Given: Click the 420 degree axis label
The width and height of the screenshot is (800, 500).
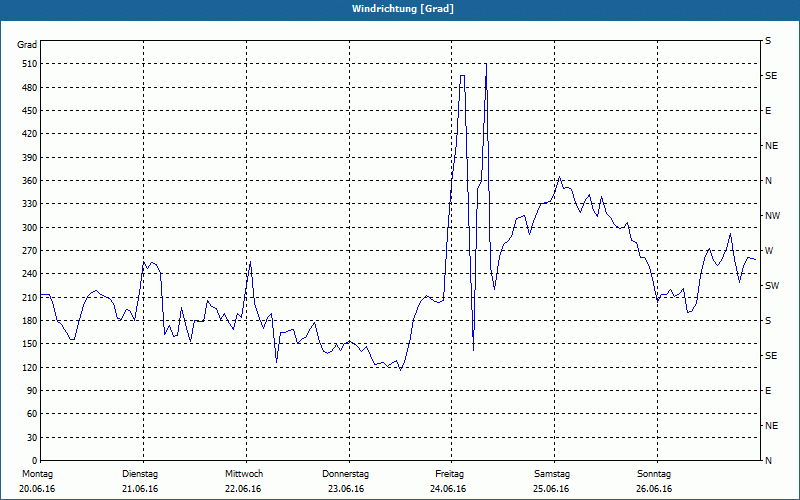Looking at the screenshot, I should pos(29,134).
